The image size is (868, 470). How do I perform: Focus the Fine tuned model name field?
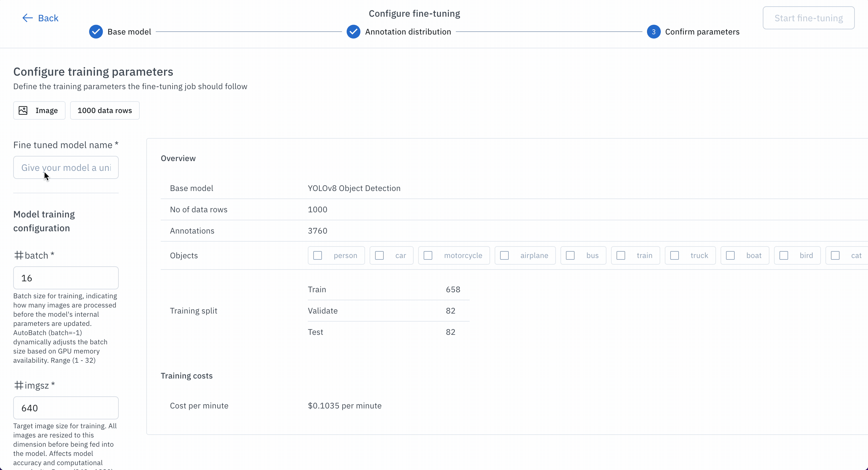66,168
